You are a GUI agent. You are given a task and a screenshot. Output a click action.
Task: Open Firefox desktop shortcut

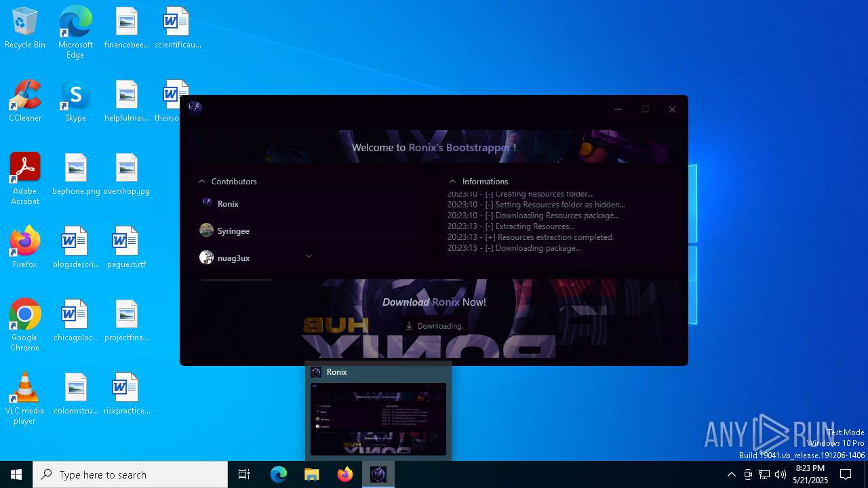coord(25,247)
